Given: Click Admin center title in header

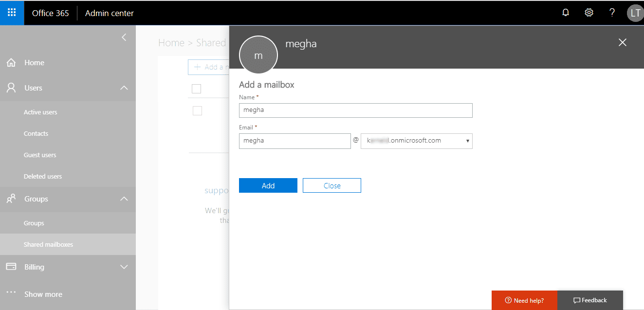Looking at the screenshot, I should (110, 13).
